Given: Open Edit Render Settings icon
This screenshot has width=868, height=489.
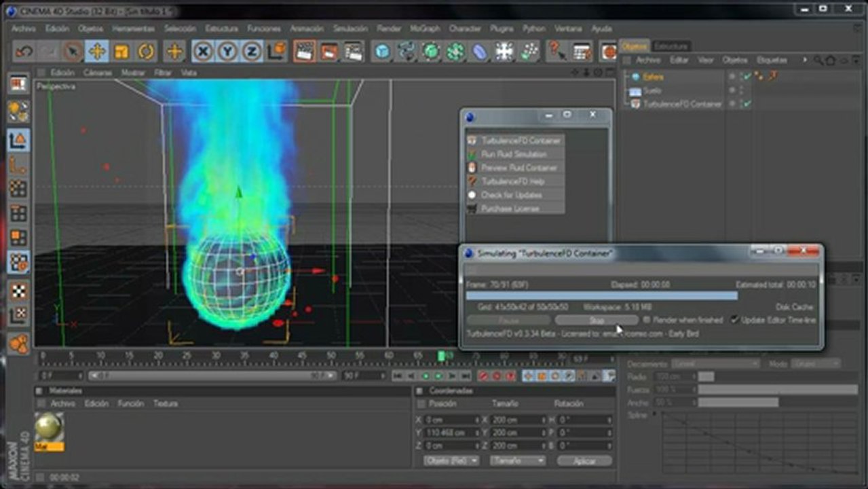Looking at the screenshot, I should 353,52.
